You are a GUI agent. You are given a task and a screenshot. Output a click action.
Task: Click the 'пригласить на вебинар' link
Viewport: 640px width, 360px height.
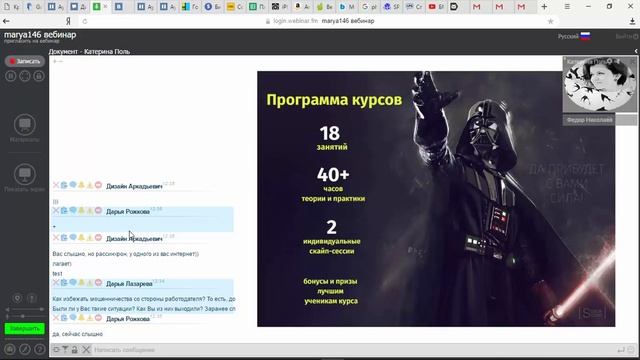pos(32,41)
